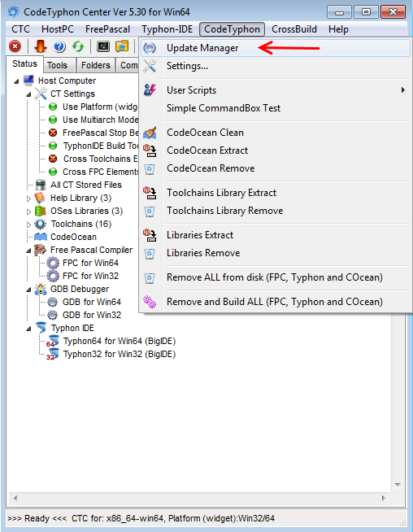Click the red stop toolbar icon

[x=15, y=46]
